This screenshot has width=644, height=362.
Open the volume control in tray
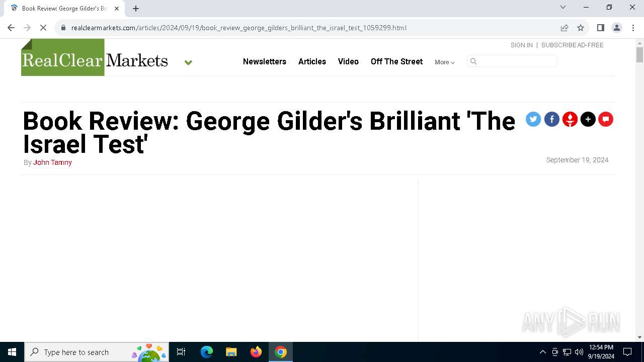click(579, 352)
